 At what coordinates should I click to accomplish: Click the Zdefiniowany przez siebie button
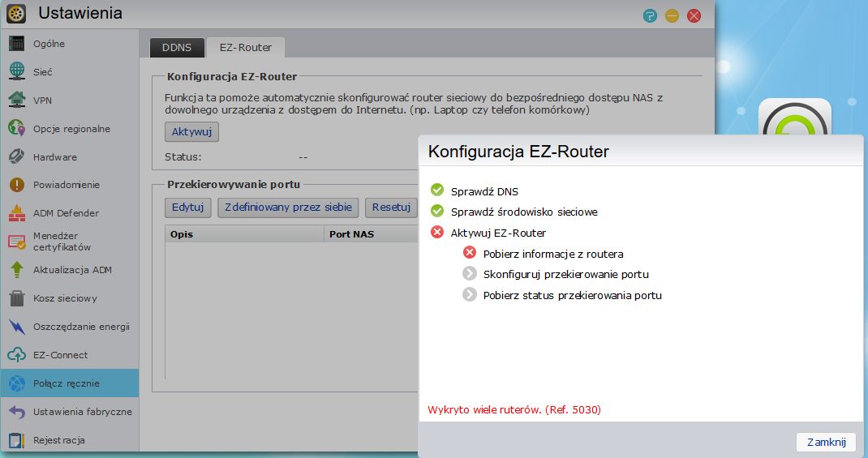click(288, 208)
